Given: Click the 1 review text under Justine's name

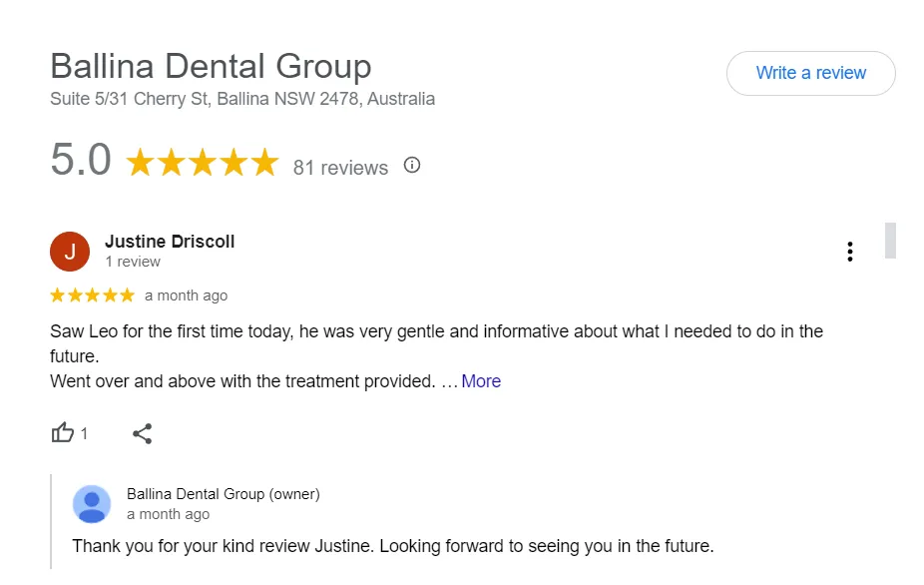Looking at the screenshot, I should (133, 262).
